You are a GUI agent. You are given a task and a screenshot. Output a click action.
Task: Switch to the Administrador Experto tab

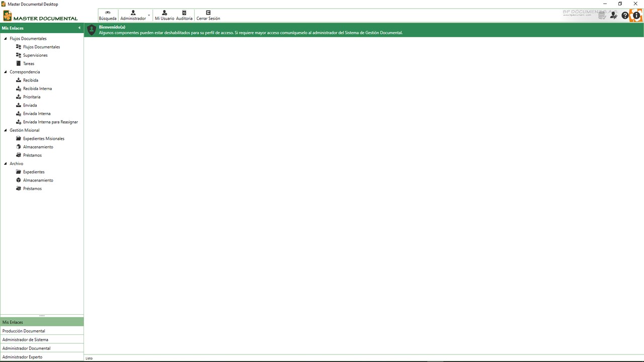tap(42, 357)
